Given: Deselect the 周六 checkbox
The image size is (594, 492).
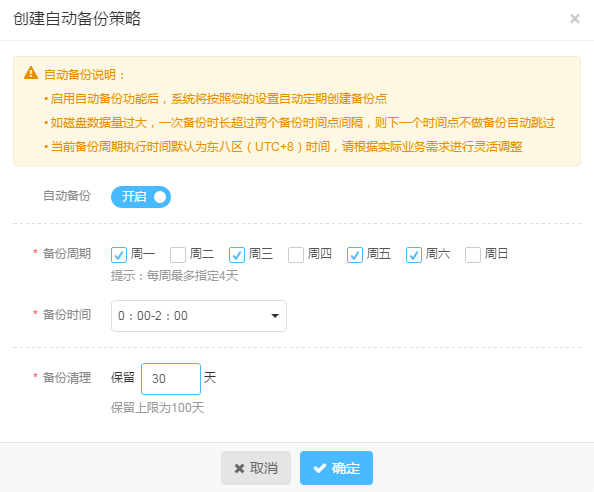Looking at the screenshot, I should click(x=414, y=255).
